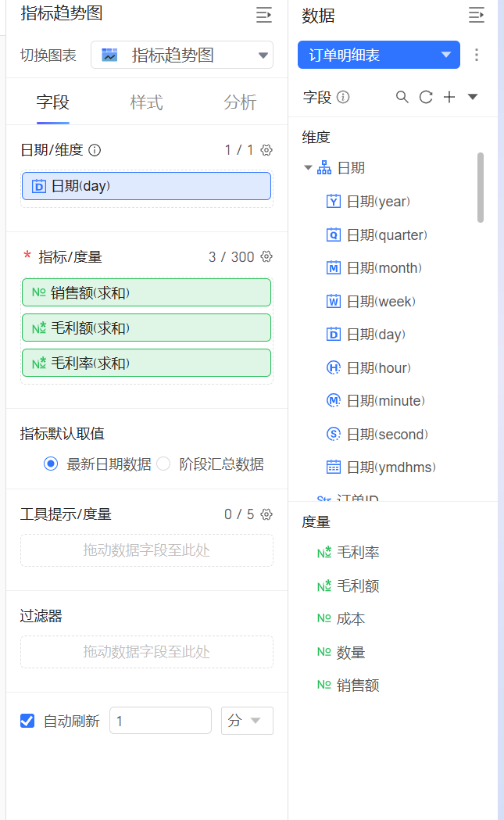Click the gear icon for 工具提示/度量
This screenshot has width=504, height=820.
266,514
